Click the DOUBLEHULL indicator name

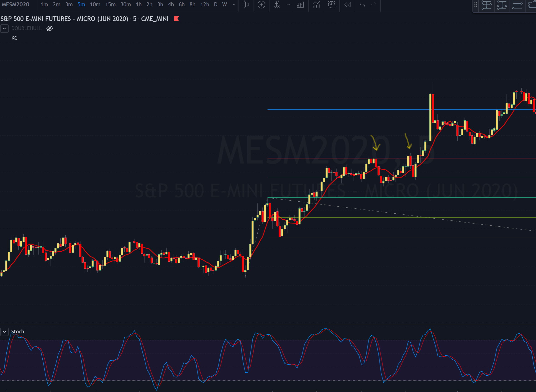click(27, 28)
